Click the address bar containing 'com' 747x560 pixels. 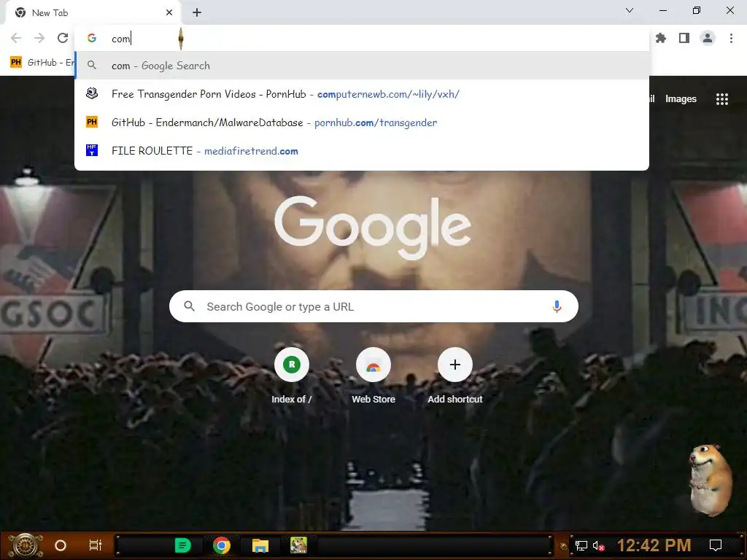[362, 39]
